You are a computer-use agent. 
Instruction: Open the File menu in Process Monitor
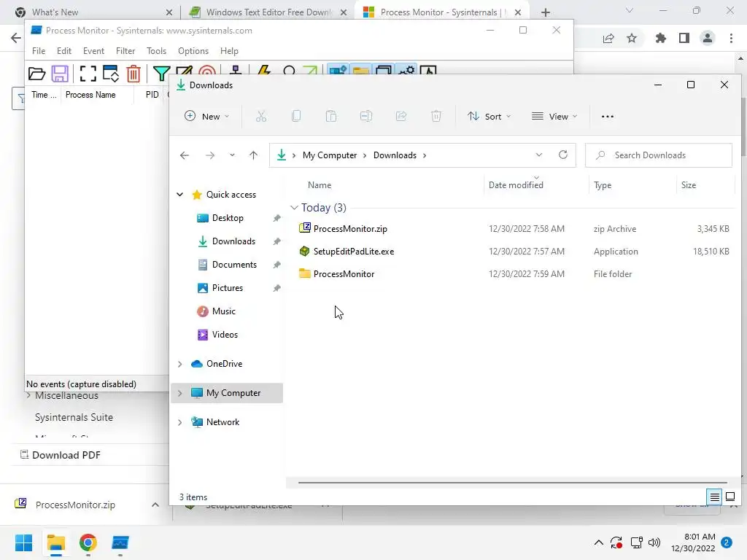click(x=39, y=51)
